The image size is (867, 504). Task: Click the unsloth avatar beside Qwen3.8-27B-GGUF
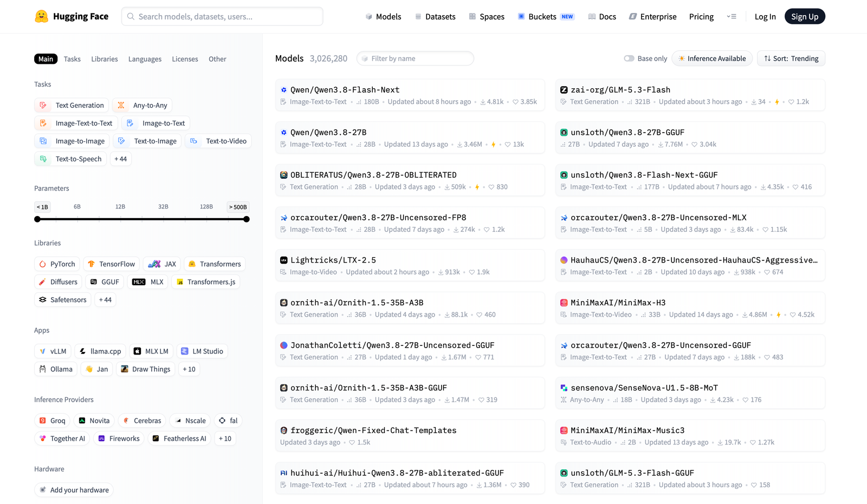(x=564, y=133)
